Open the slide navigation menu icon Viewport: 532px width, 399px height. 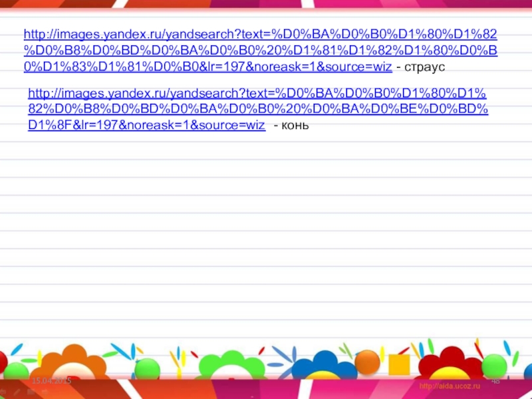pos(31,392)
